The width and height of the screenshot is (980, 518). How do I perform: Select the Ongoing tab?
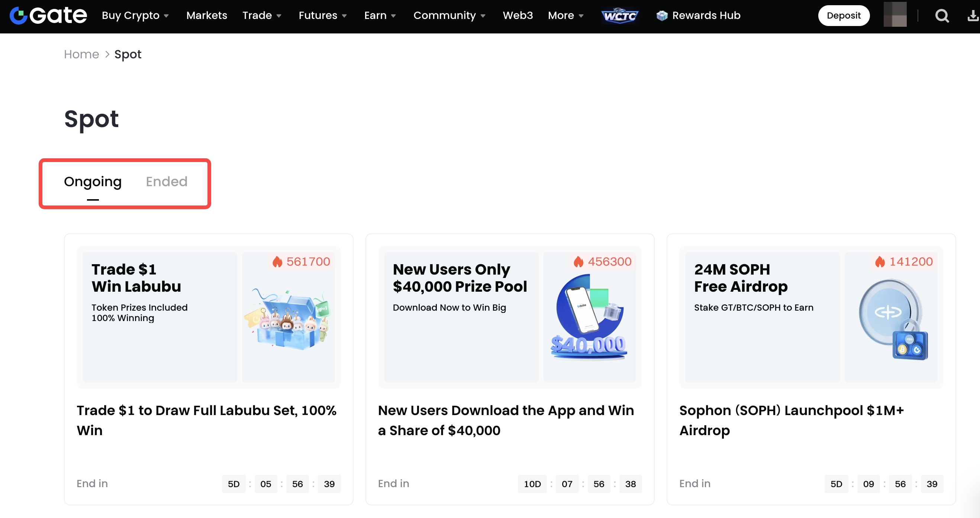(93, 182)
